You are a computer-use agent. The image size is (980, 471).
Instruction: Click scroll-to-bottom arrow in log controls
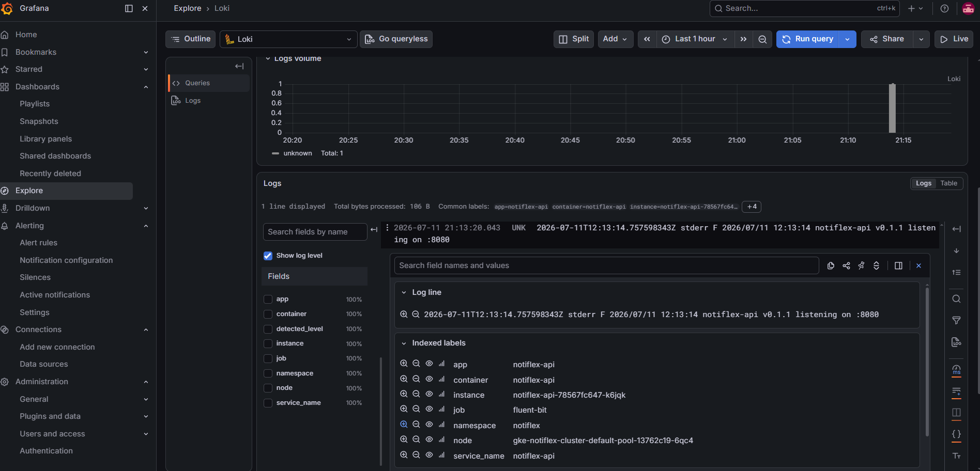957,250
